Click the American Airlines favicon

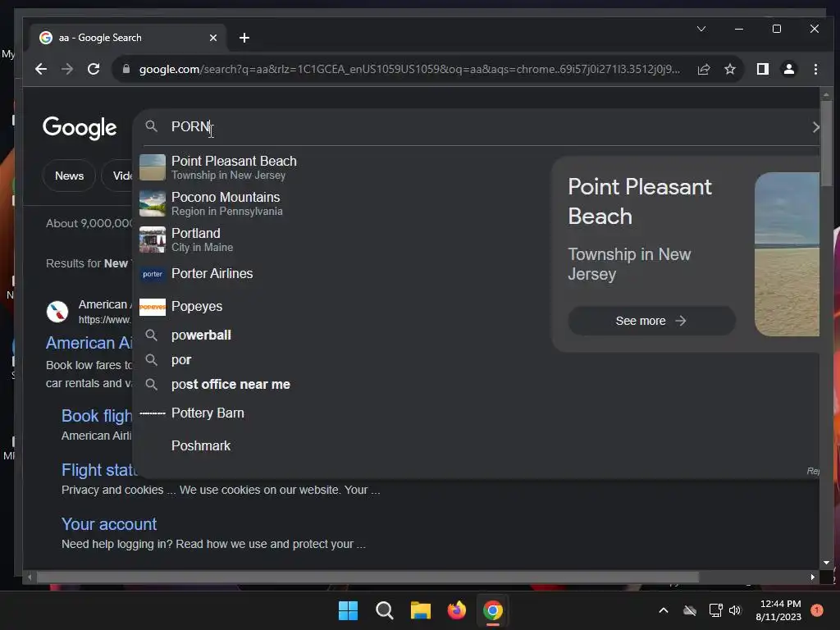coord(57,312)
